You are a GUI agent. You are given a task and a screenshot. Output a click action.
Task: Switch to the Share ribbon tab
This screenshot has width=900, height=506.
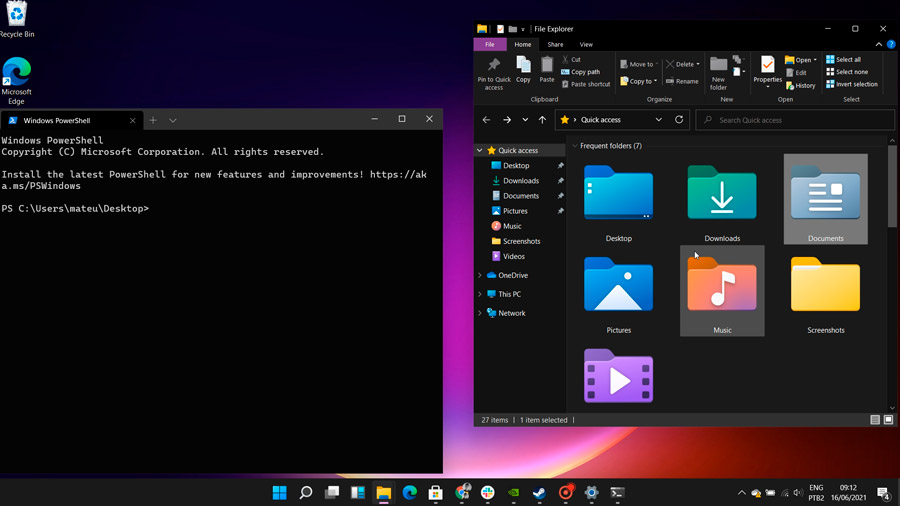pyautogui.click(x=555, y=44)
